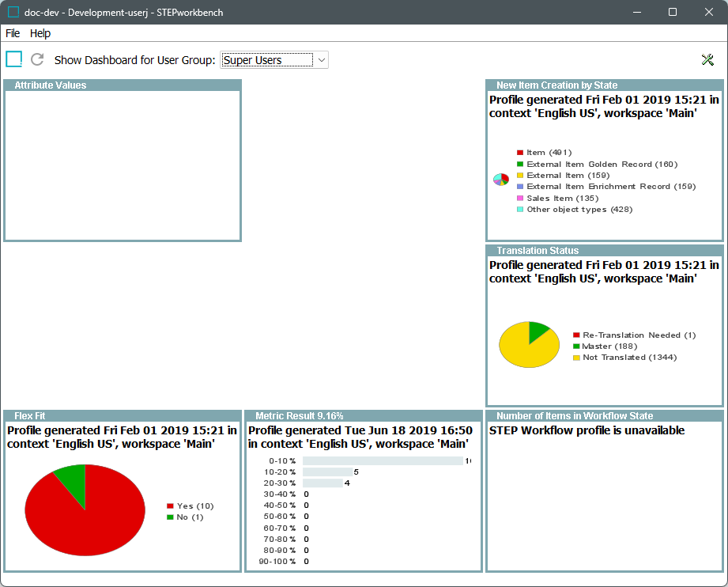The width and height of the screenshot is (728, 587).
Task: Click the Translation Status pie chart
Action: 529,345
